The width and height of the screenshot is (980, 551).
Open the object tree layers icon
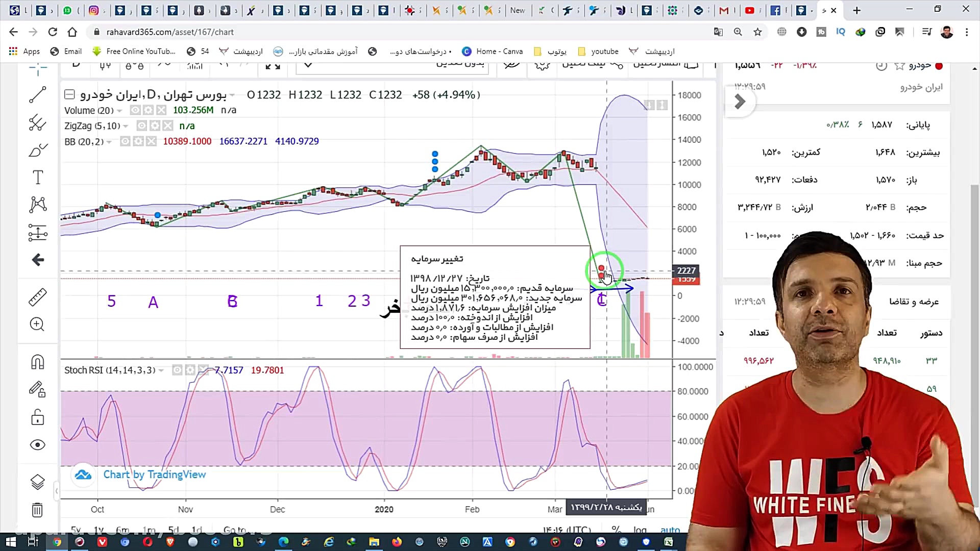pyautogui.click(x=37, y=482)
